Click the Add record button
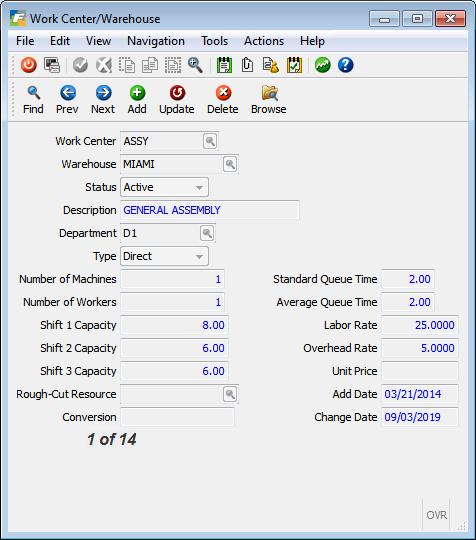 tap(137, 100)
